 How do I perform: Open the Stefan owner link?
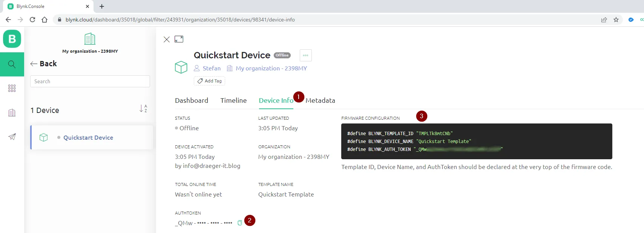211,69
